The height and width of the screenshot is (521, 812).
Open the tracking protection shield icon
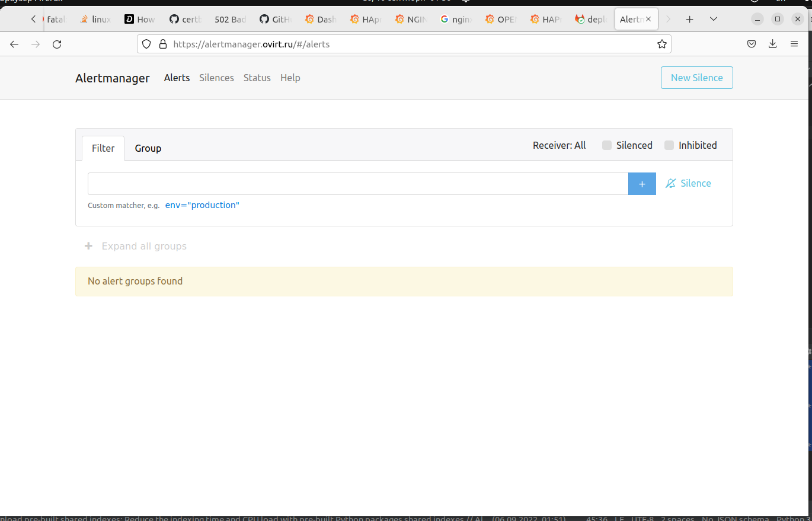[x=146, y=44]
